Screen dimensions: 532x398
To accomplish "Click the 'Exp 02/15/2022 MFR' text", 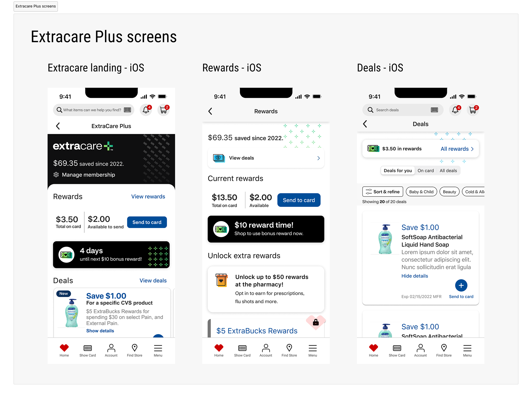I will 421,296.
